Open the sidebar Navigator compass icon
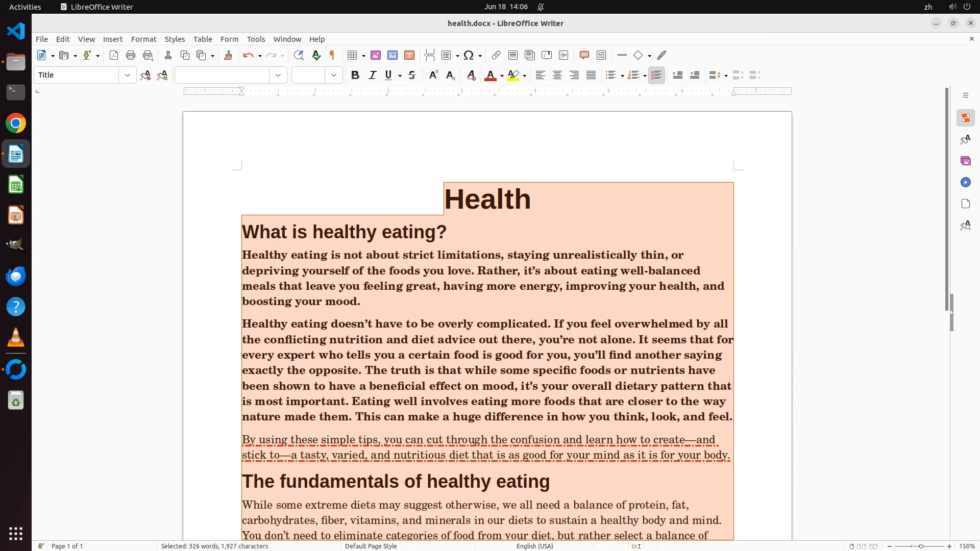This screenshot has height=551, width=980. pos(965,183)
